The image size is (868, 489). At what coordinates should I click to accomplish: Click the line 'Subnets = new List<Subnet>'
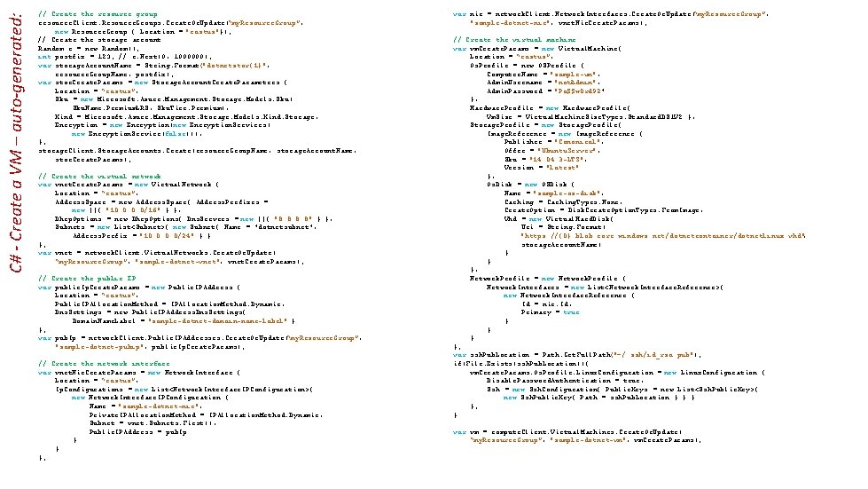[185, 227]
